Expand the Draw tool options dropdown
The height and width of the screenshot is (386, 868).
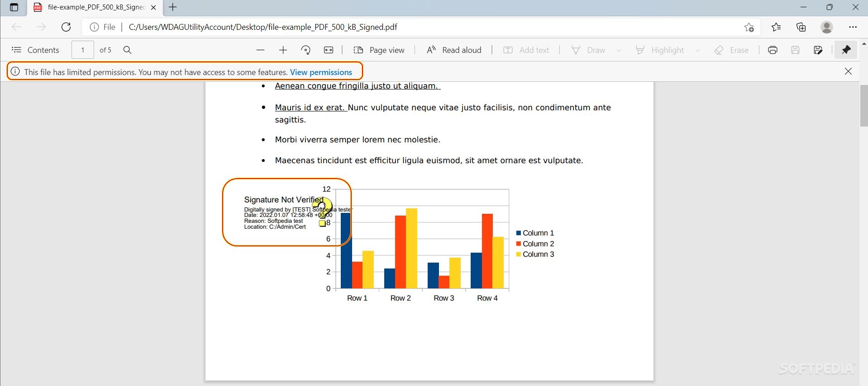(x=619, y=50)
